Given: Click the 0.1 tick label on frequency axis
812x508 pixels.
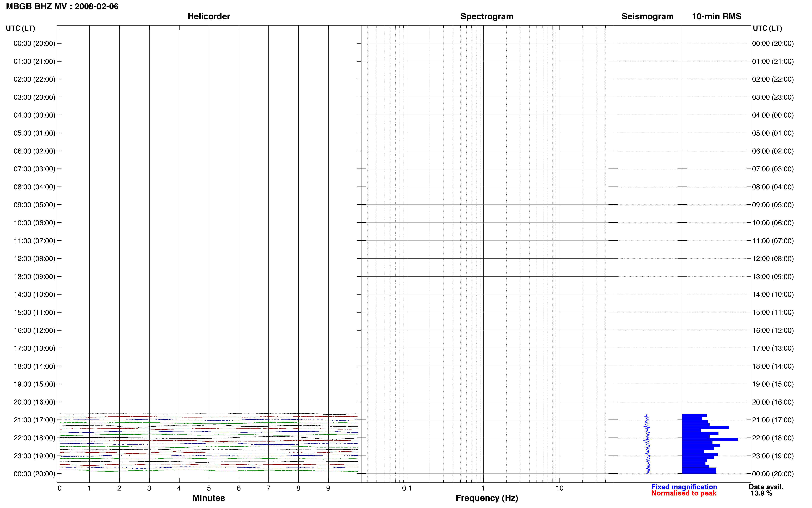Looking at the screenshot, I should coord(407,488).
